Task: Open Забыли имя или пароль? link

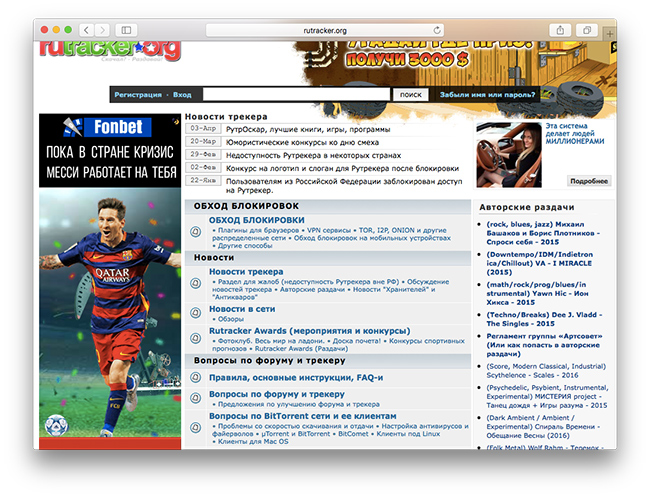Action: [x=488, y=95]
